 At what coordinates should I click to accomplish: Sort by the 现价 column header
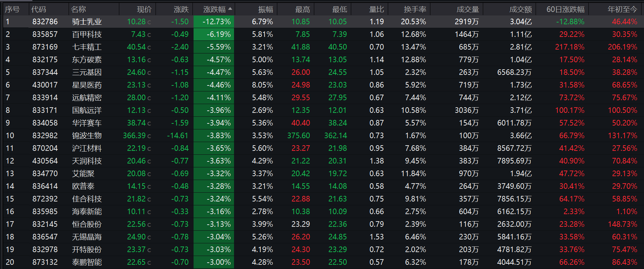(144, 9)
